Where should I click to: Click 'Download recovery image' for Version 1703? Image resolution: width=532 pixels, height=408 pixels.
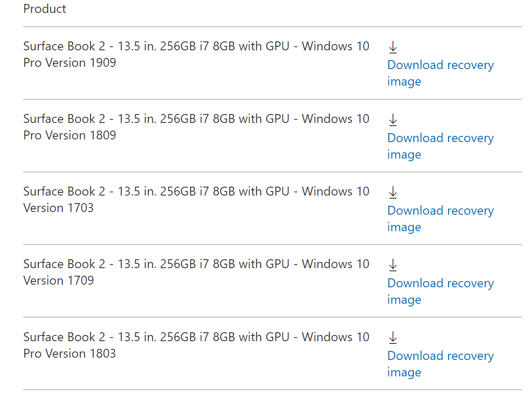pyautogui.click(x=440, y=218)
